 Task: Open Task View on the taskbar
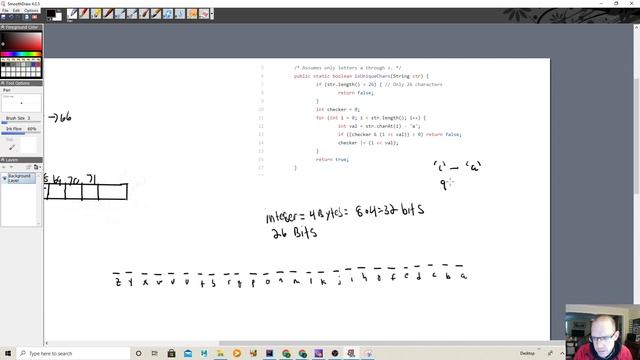155,353
